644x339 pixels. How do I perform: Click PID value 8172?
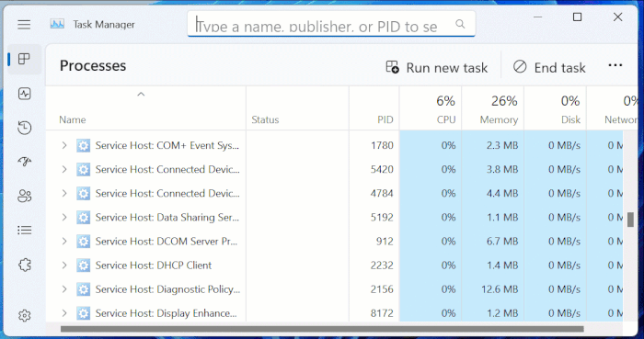(x=382, y=313)
